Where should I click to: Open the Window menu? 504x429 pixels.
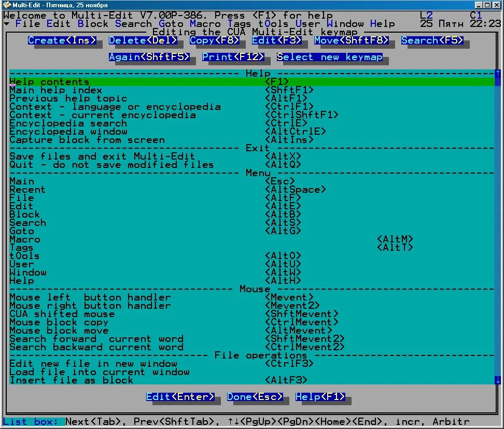point(345,23)
